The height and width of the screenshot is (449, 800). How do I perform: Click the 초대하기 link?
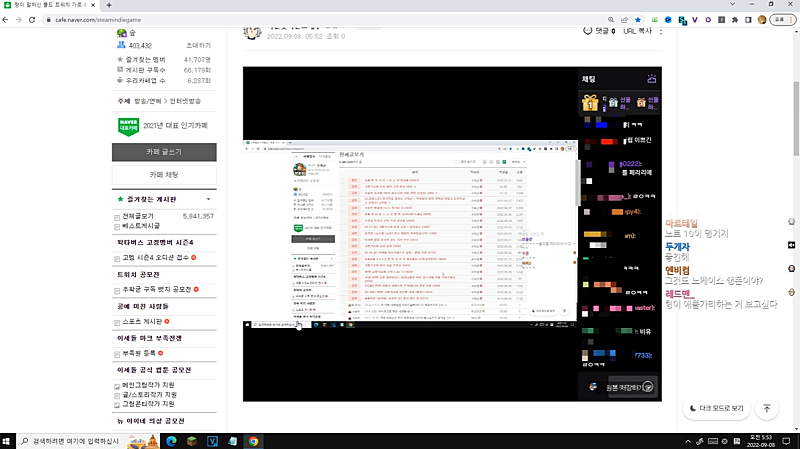click(198, 46)
